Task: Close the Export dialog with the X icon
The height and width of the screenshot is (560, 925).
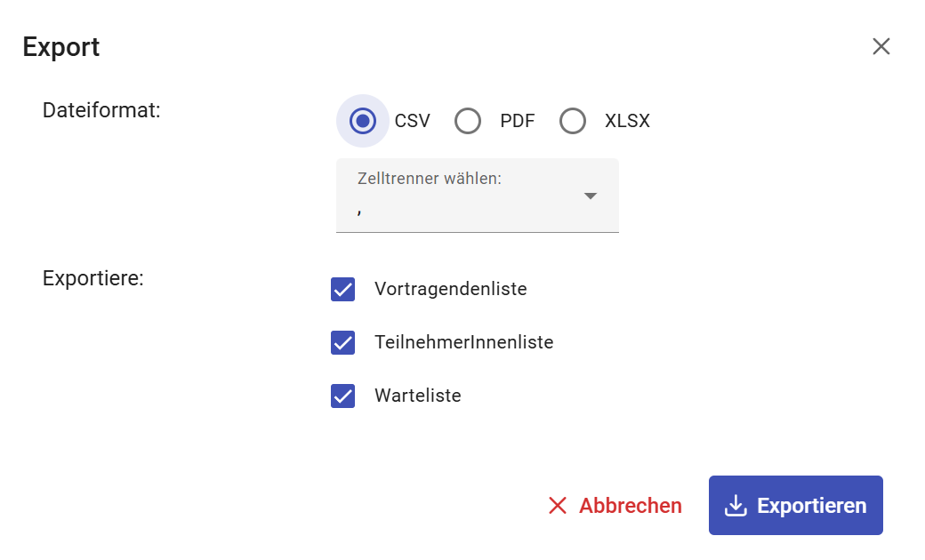Action: pyautogui.click(x=881, y=47)
